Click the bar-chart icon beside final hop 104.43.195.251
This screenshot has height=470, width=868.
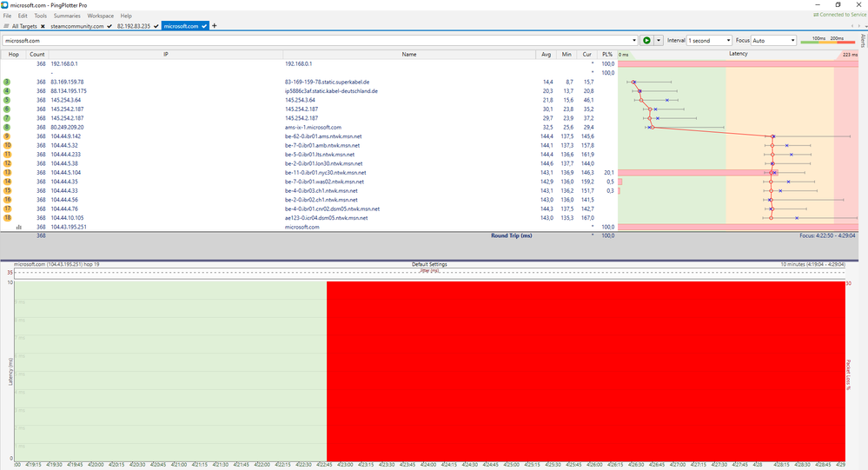(x=19, y=227)
